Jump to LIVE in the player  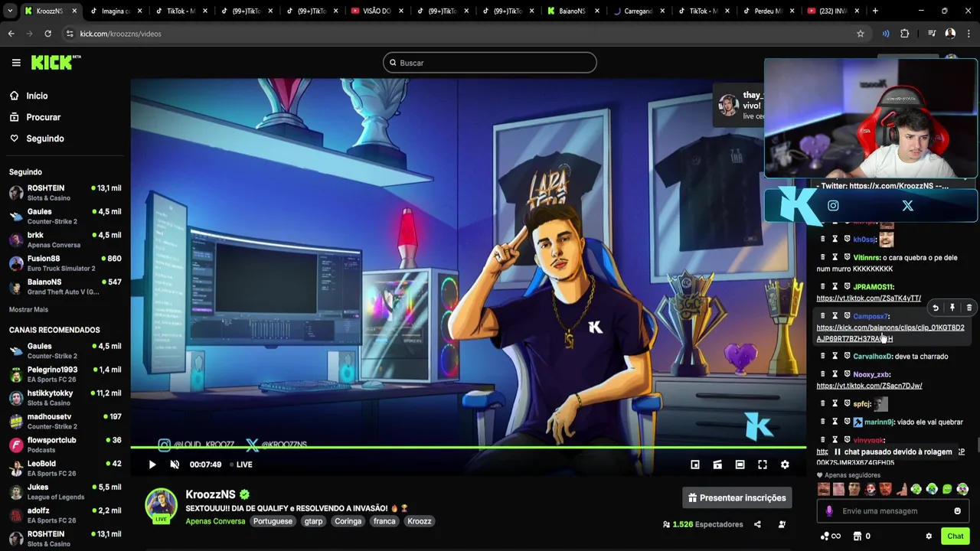click(240, 465)
